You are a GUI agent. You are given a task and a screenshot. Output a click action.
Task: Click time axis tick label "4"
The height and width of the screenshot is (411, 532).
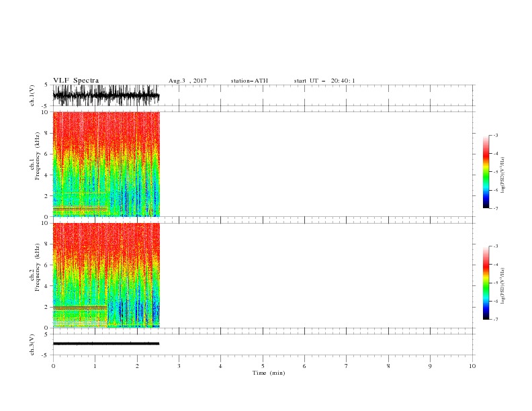tap(220, 366)
